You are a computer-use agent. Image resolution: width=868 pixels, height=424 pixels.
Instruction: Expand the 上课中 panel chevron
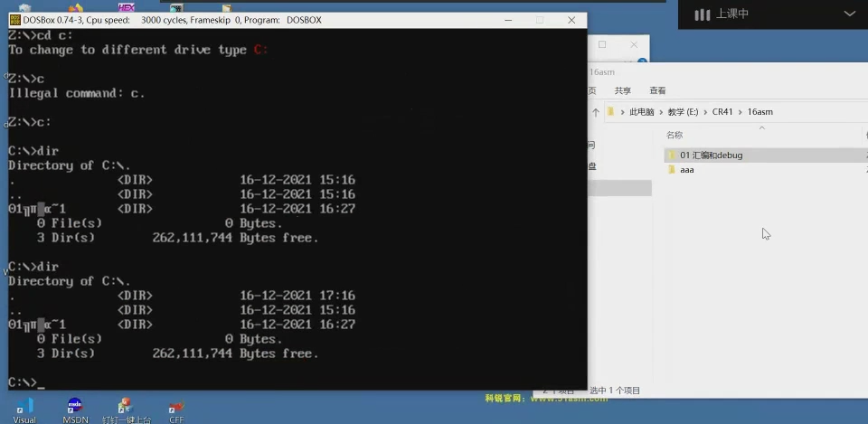point(849,14)
